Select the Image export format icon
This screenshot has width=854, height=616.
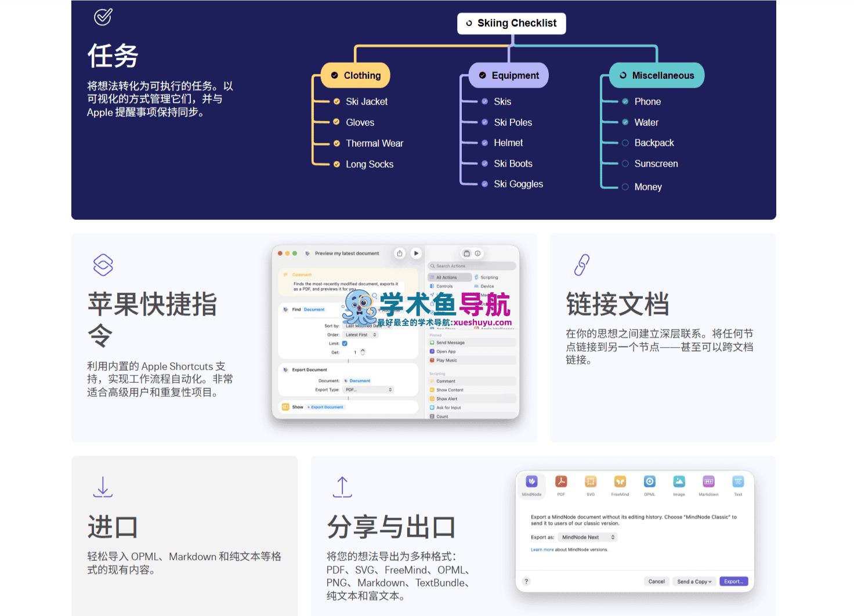click(679, 481)
